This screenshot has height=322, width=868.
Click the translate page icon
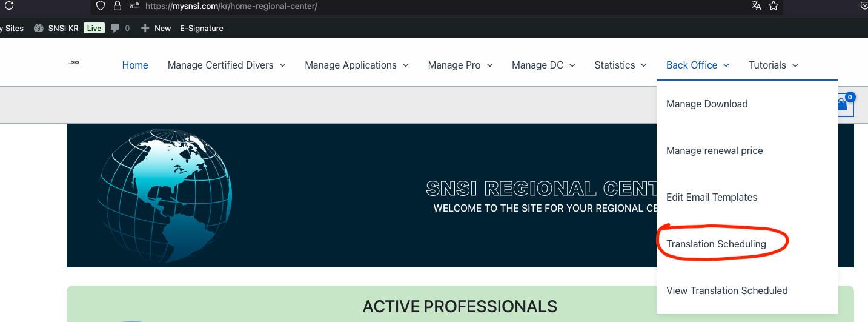[756, 6]
